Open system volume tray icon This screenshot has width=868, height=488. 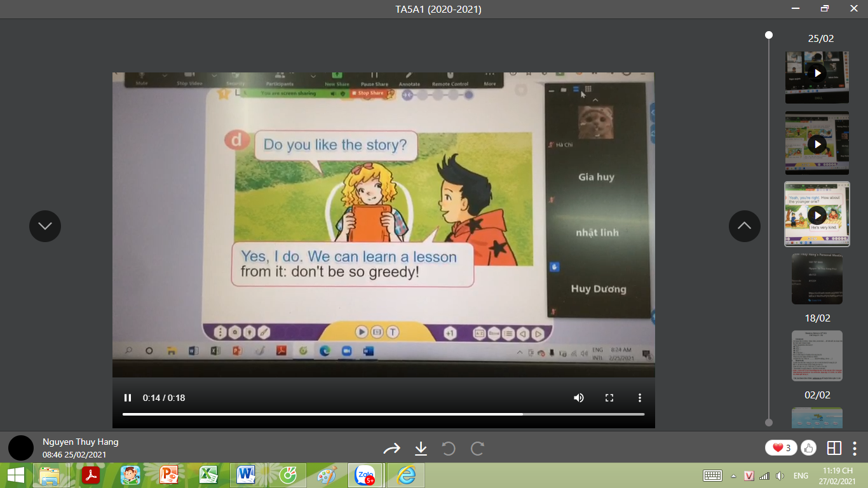[780, 476]
